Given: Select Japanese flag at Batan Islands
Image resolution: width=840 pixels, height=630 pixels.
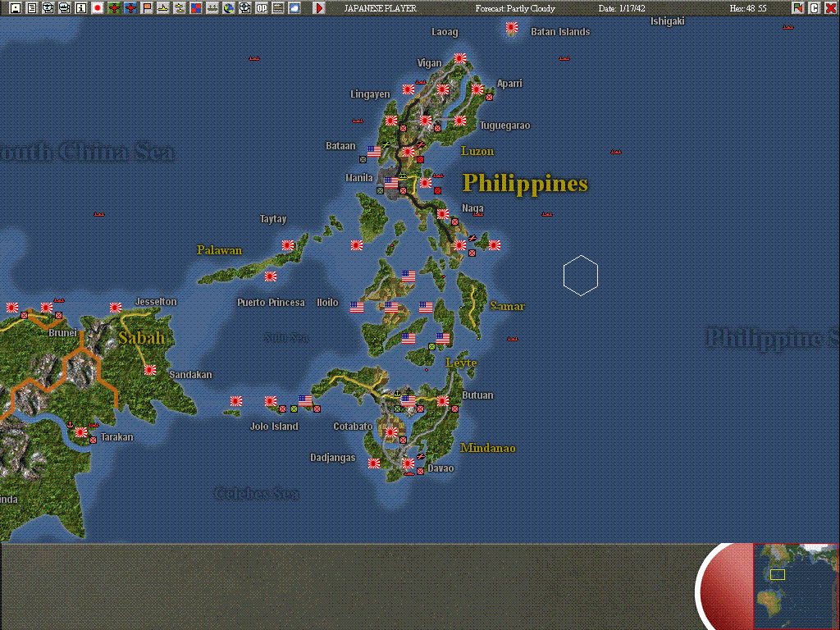Looking at the screenshot, I should tap(512, 27).
